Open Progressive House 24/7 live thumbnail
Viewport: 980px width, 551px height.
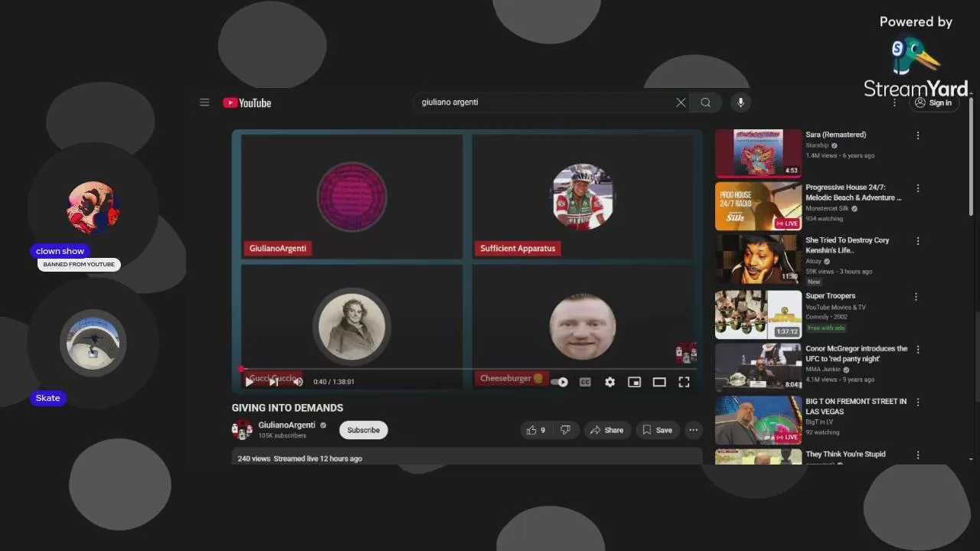758,206
